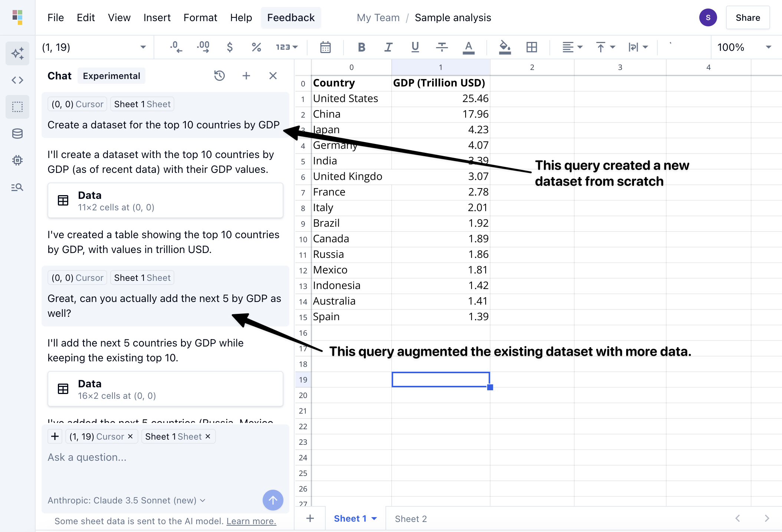This screenshot has width=782, height=532.
Task: Click the Share button
Action: pyautogui.click(x=747, y=17)
